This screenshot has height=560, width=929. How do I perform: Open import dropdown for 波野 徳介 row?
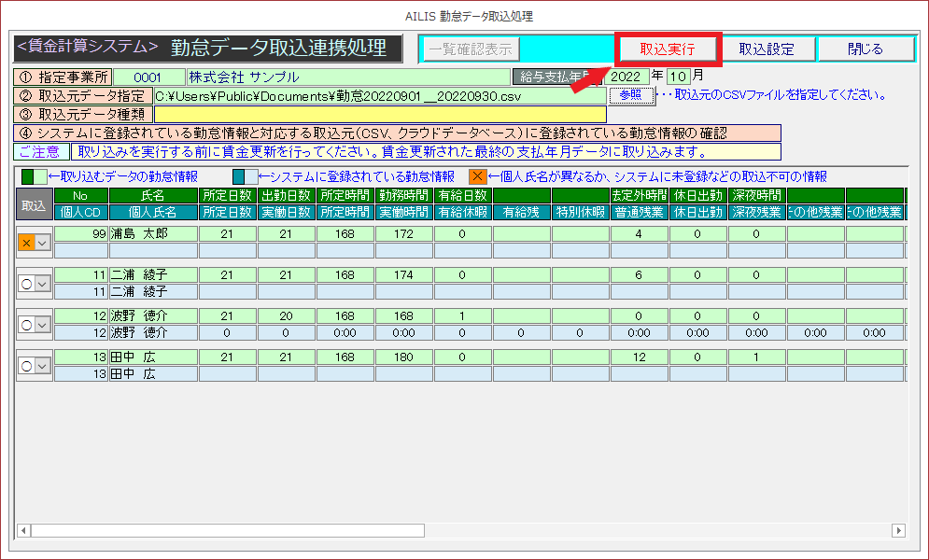click(x=43, y=324)
